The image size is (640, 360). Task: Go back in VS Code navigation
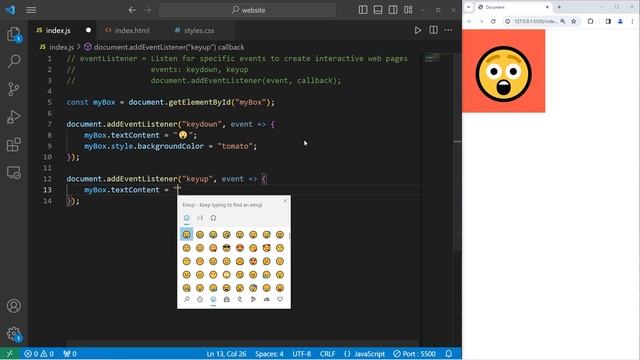point(132,10)
